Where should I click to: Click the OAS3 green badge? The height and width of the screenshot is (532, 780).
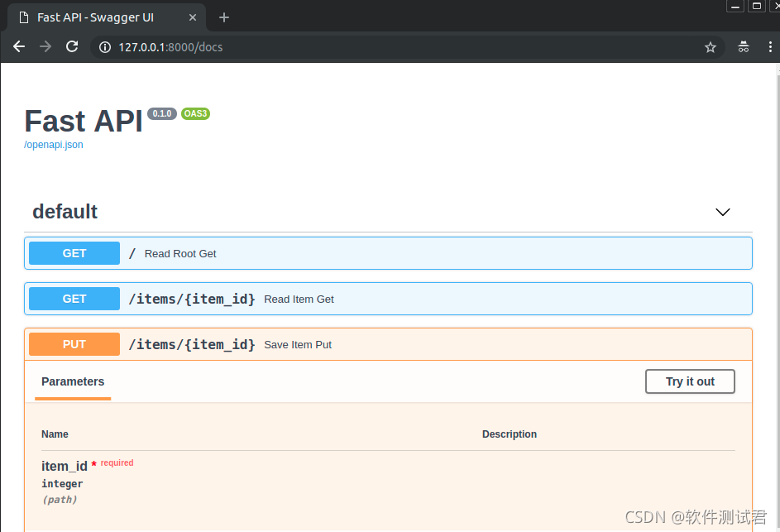point(195,113)
